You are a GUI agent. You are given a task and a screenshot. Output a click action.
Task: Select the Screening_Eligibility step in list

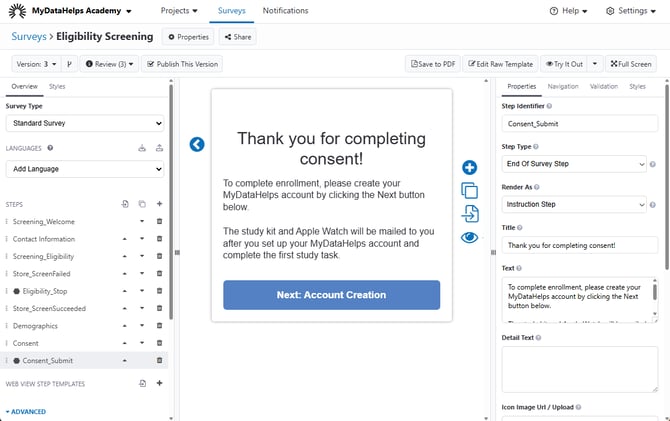[44, 256]
